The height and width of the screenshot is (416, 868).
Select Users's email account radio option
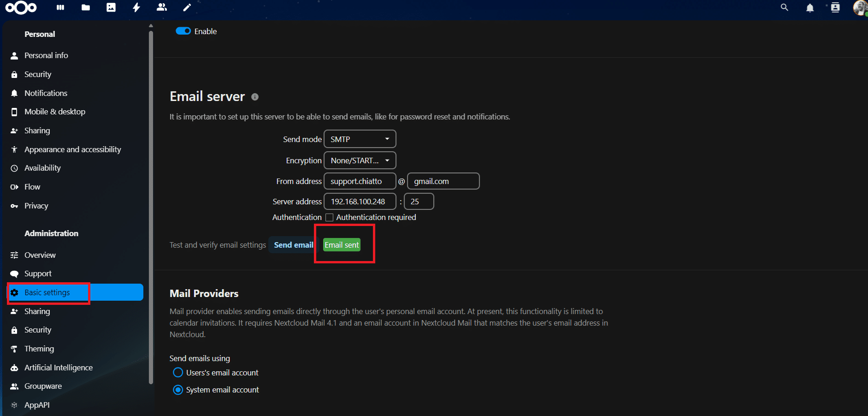point(178,373)
